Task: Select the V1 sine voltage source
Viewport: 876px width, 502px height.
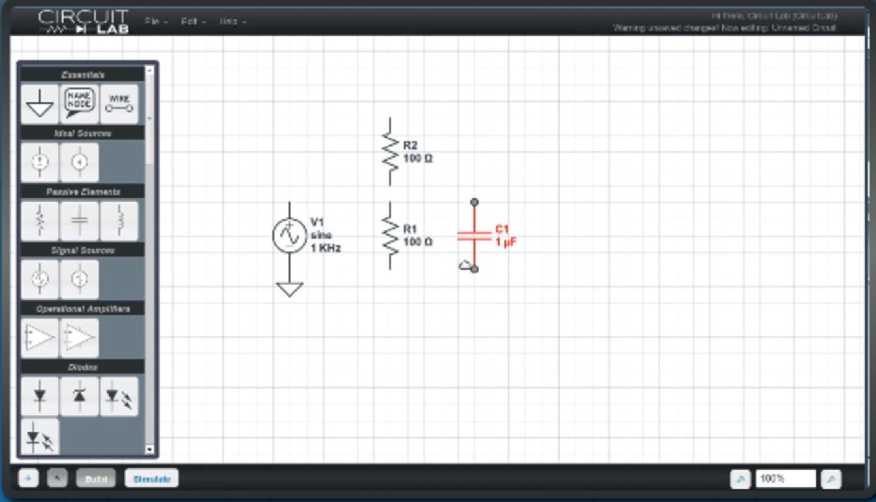Action: coord(289,235)
